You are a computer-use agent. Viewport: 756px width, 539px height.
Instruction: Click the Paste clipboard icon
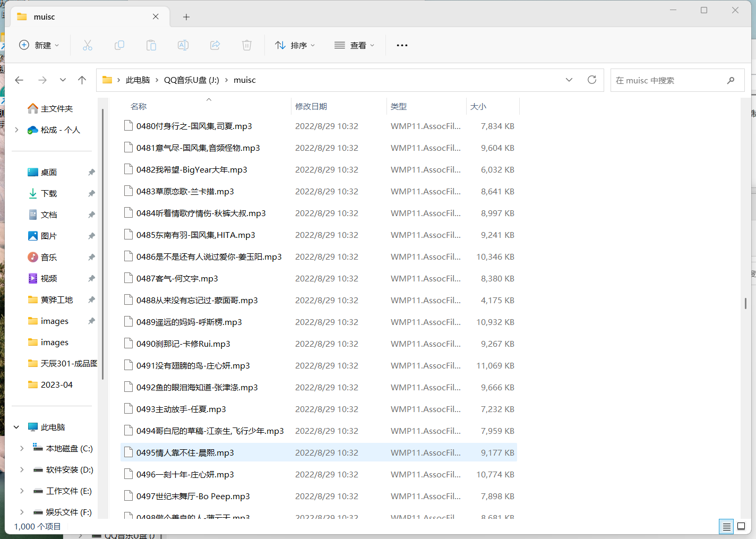[x=151, y=45]
